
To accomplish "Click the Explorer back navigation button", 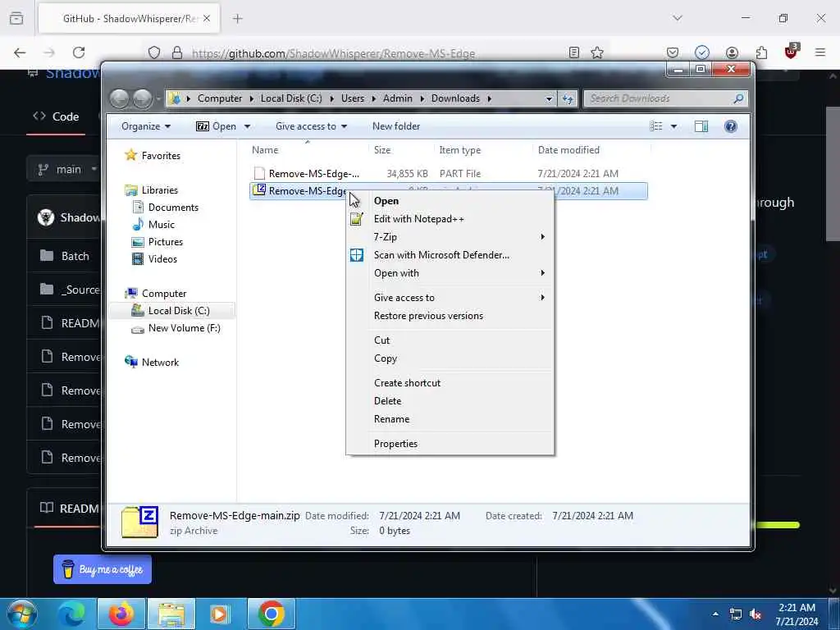I will (x=120, y=98).
